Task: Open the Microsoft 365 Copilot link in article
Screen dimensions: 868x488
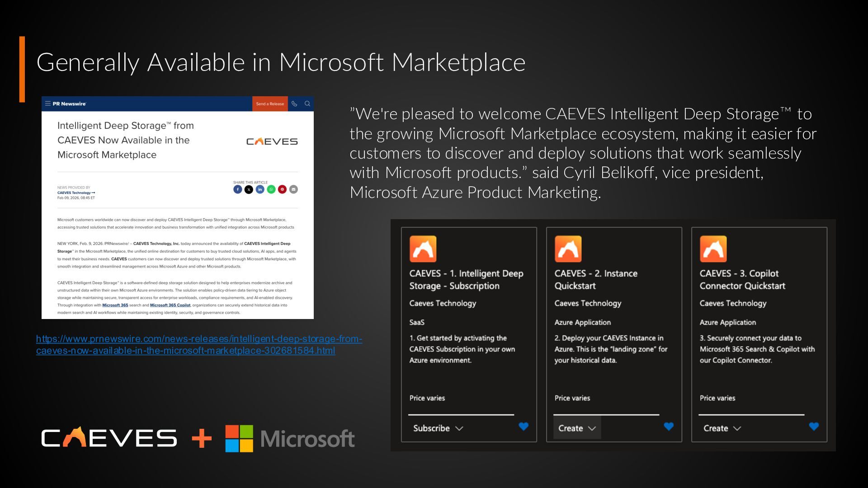Action: click(x=170, y=305)
